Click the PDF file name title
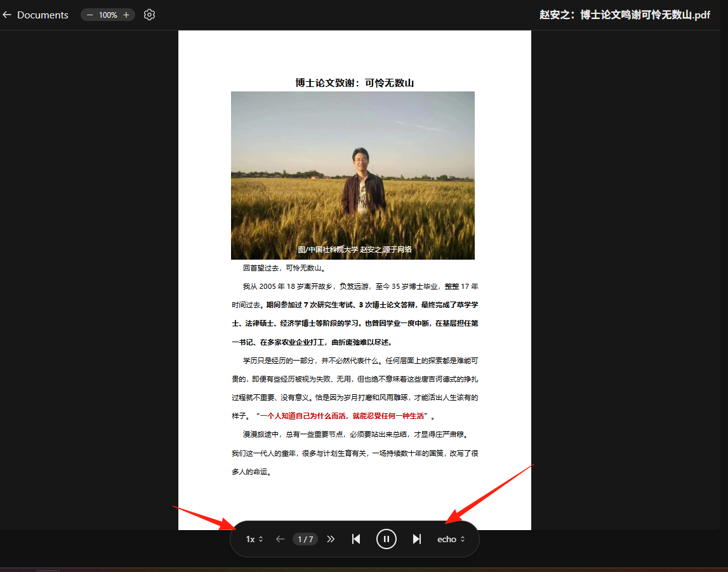Image resolution: width=728 pixels, height=572 pixels. tap(625, 15)
